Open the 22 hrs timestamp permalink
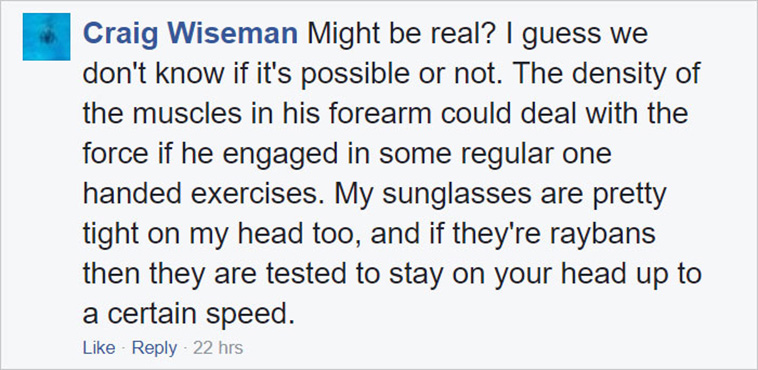The height and width of the screenshot is (370, 758). pos(218,348)
